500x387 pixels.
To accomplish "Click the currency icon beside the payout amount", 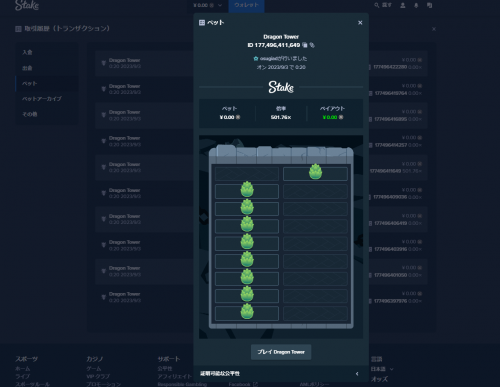I will tap(341, 117).
